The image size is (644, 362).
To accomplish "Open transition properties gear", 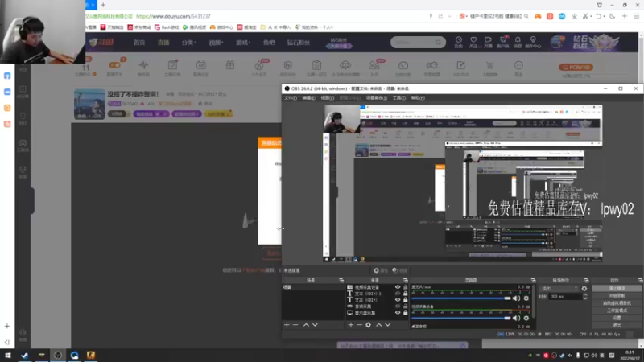I will pyautogui.click(x=584, y=289).
